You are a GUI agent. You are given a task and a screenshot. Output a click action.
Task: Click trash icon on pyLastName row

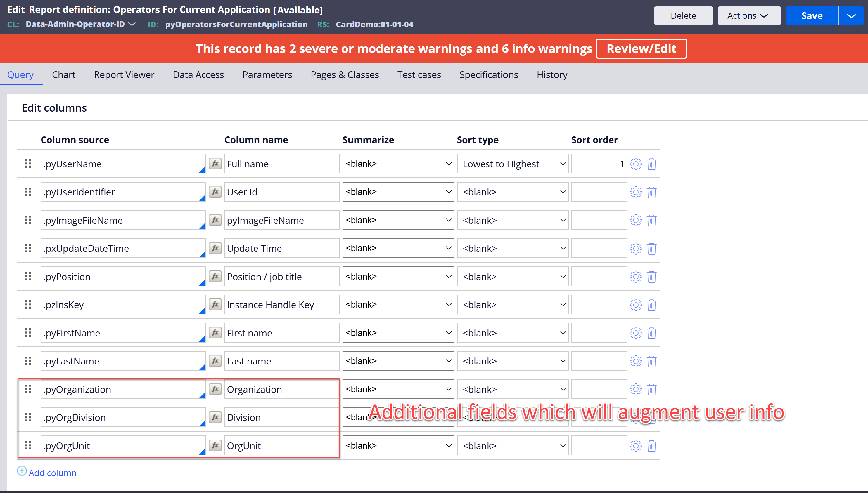[651, 361]
